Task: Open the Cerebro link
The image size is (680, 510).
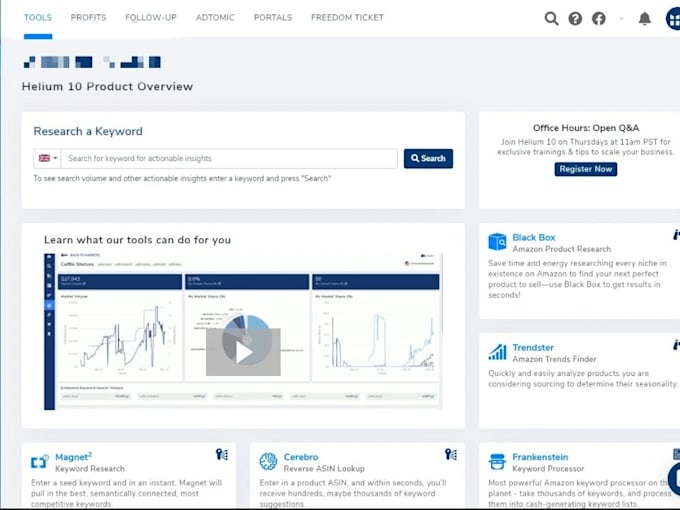Action: pyautogui.click(x=301, y=457)
